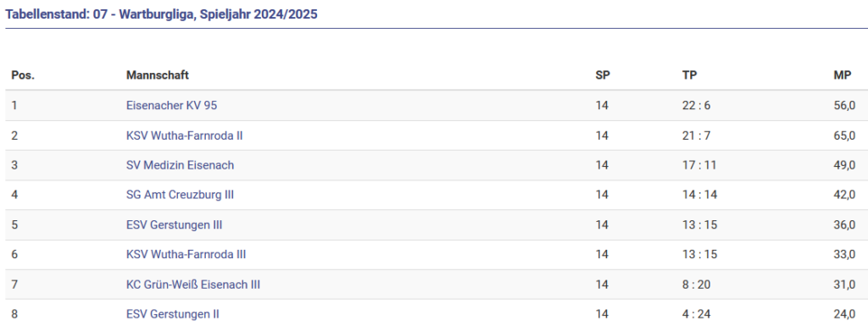Select the SV Medizin Eisenach team link

180,165
